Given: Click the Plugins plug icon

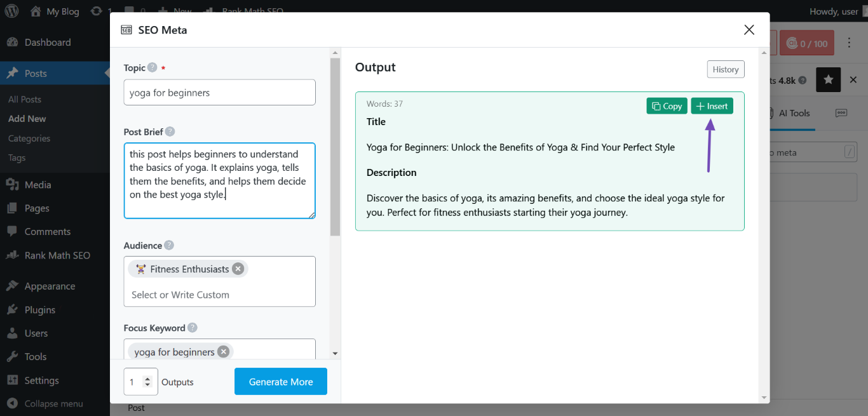Looking at the screenshot, I should [x=12, y=310].
